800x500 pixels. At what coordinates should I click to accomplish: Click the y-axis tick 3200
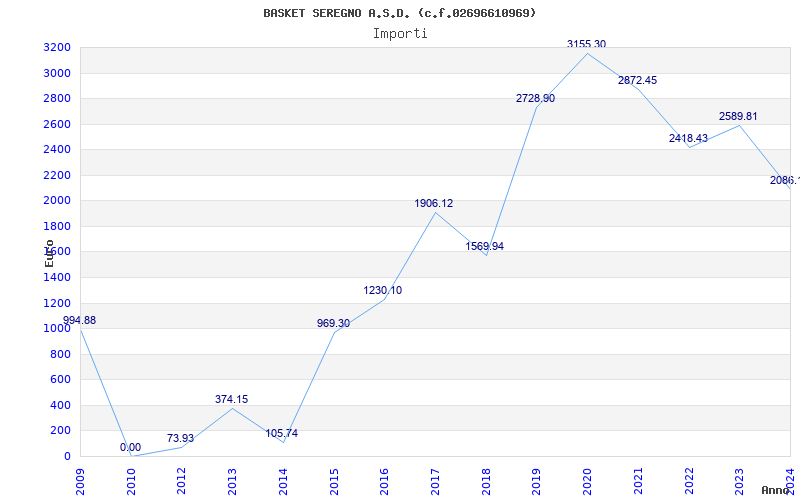(x=57, y=47)
